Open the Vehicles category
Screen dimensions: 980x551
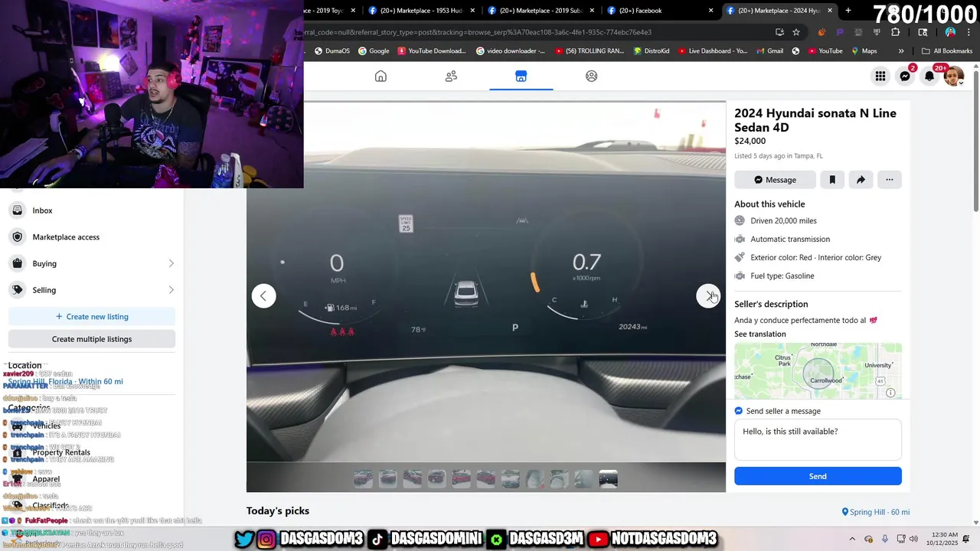click(x=92, y=426)
